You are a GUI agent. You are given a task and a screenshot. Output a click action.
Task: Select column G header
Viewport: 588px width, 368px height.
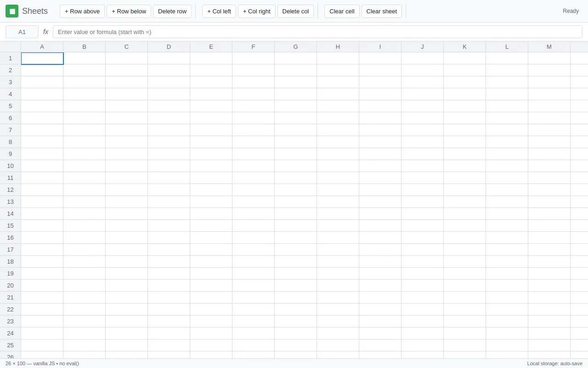tap(296, 46)
